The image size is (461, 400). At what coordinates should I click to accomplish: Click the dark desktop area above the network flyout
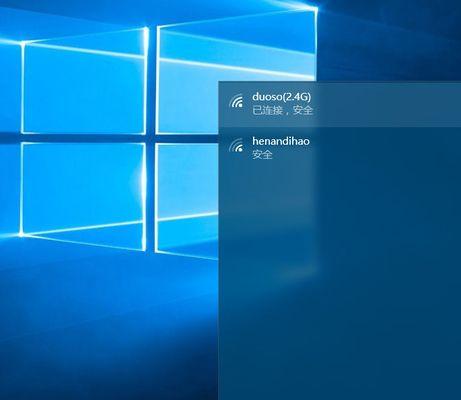point(388,40)
